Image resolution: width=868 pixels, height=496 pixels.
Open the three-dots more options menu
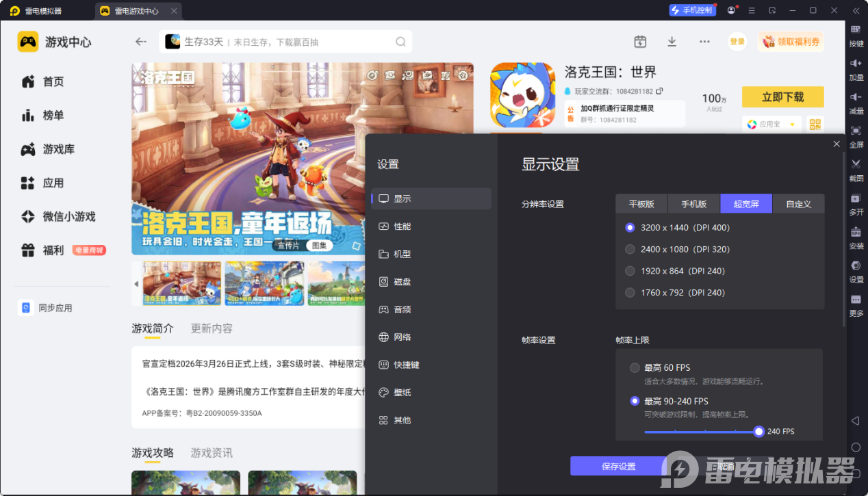click(704, 42)
